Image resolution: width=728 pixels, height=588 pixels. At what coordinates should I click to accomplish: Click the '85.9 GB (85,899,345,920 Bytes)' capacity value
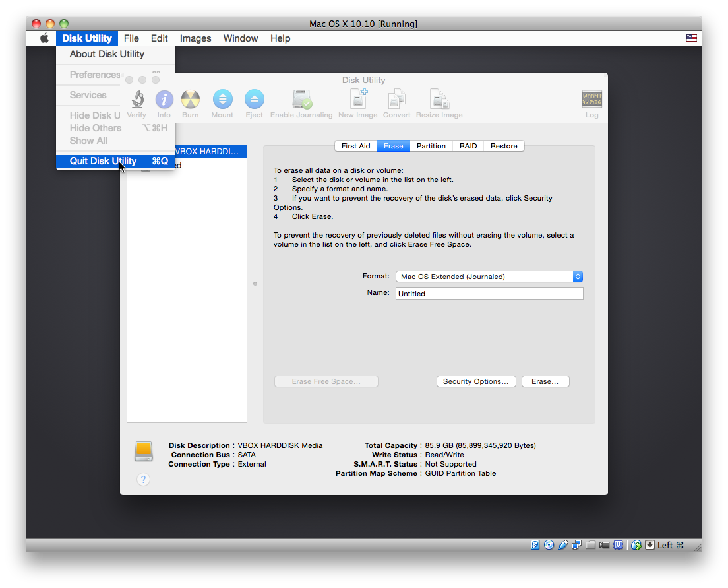pos(481,445)
